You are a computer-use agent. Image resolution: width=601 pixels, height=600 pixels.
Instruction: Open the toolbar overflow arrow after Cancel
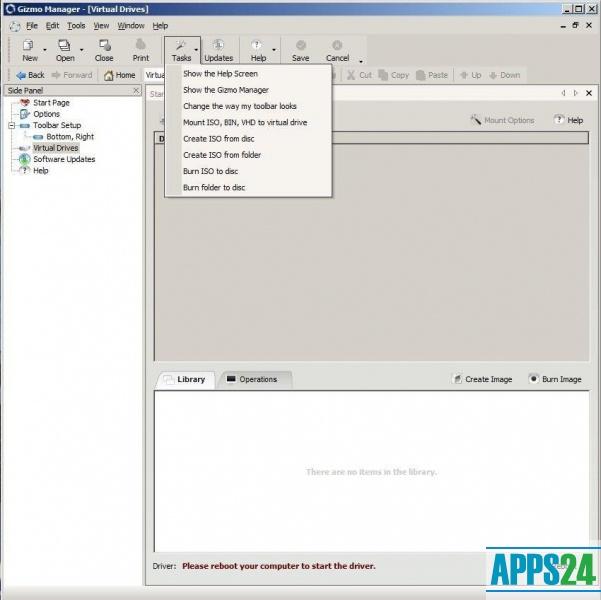coord(361,61)
